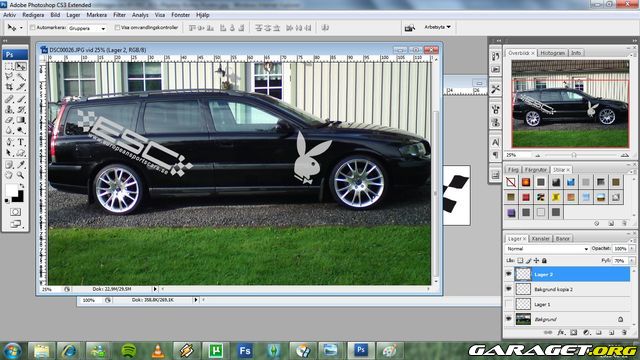Screen dimensions: 640x360
Task: Toggle lock transparent pixels
Action: tap(520, 260)
